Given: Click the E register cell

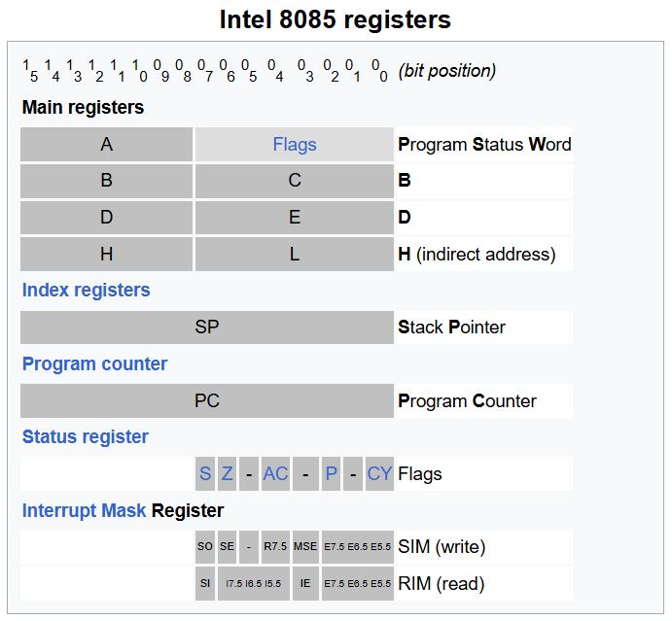Looking at the screenshot, I should 294,218.
